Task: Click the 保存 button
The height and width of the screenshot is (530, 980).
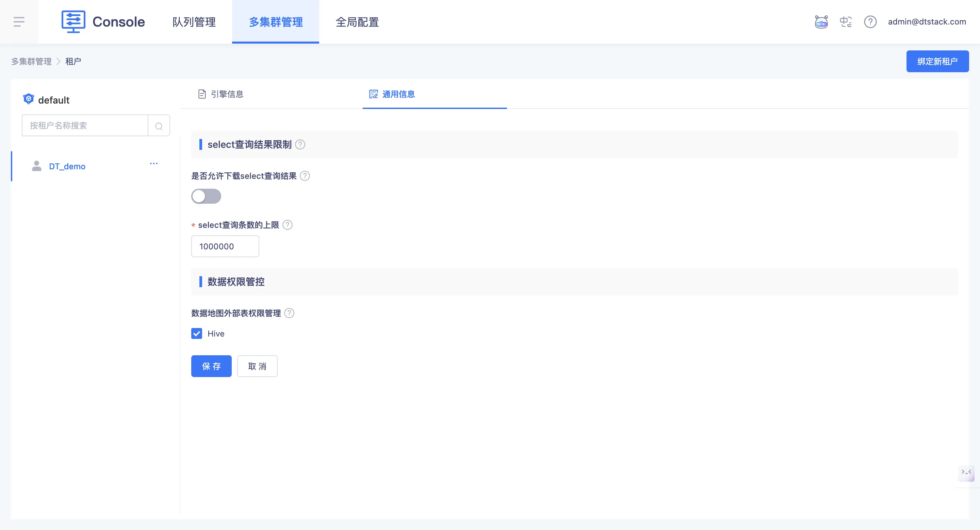Action: [211, 366]
